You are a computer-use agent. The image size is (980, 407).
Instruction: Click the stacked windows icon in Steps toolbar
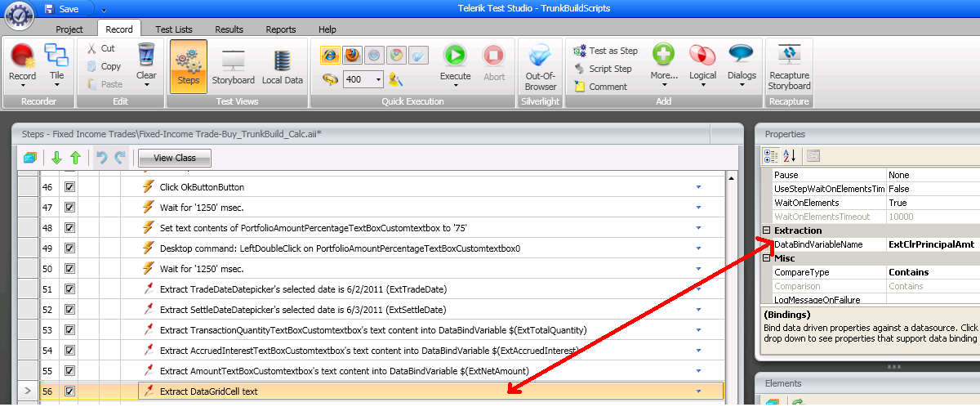coord(29,158)
